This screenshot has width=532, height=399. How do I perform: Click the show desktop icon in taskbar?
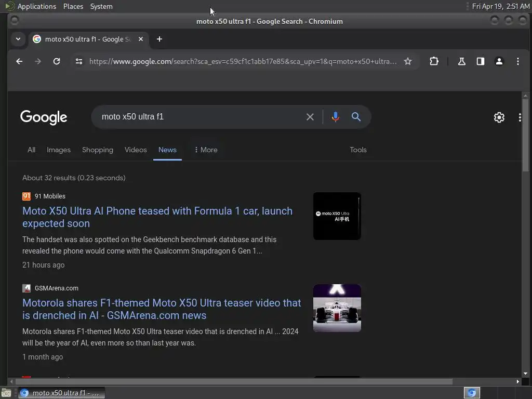(x=6, y=393)
